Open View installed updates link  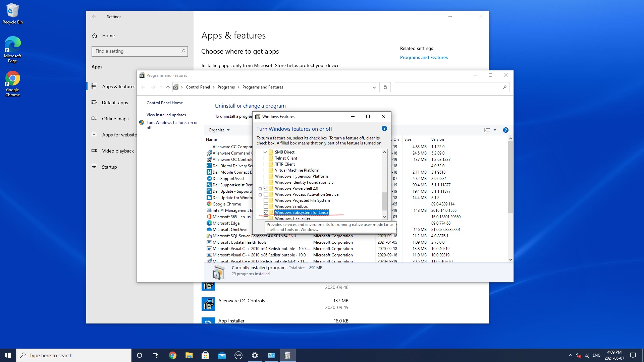click(x=166, y=115)
